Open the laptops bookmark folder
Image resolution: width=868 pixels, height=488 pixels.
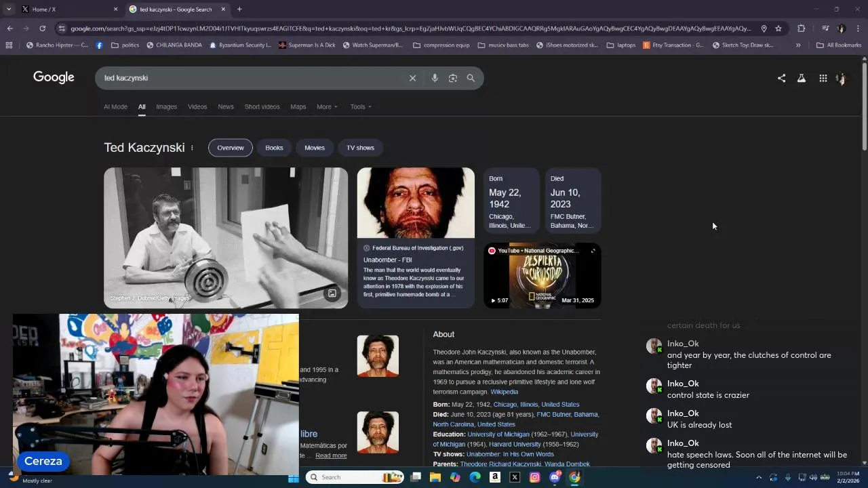click(x=621, y=45)
